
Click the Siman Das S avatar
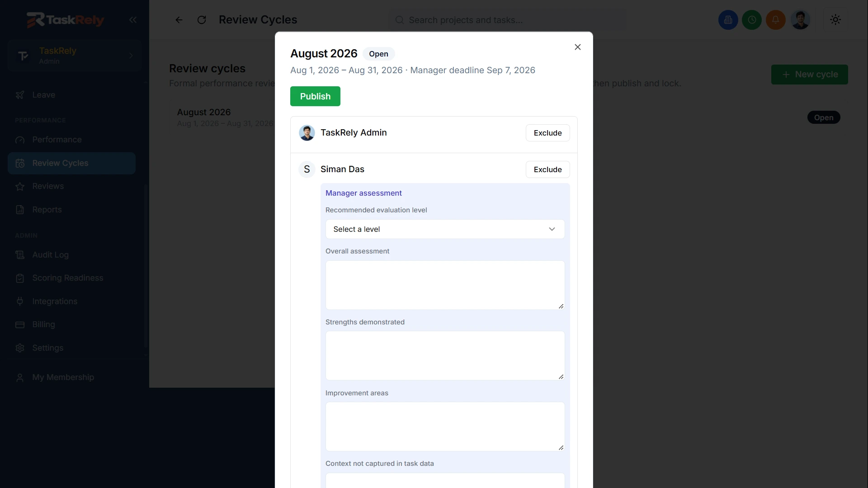(307, 169)
